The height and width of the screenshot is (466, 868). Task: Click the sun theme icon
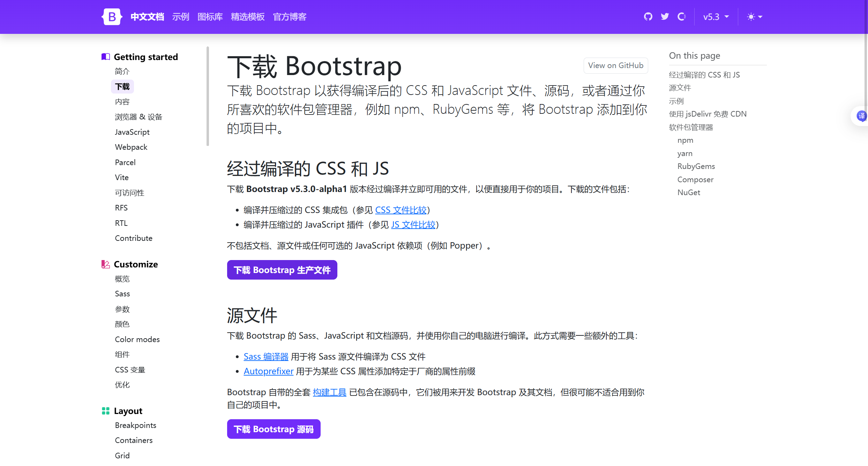[751, 16]
